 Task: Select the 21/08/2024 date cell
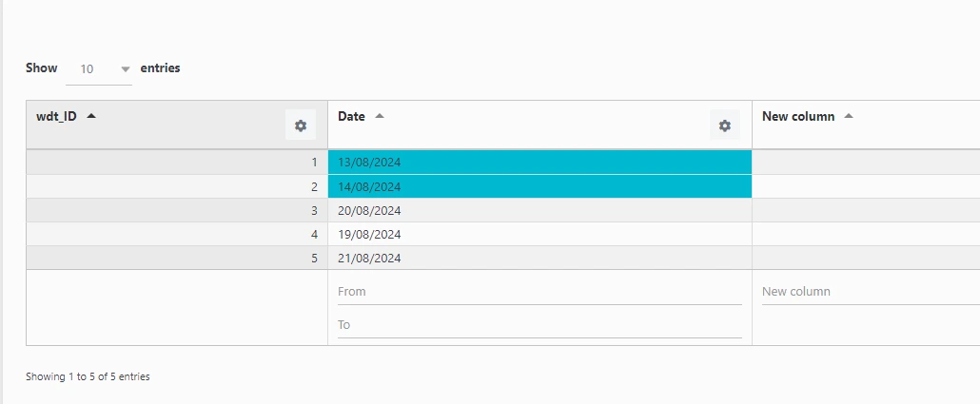click(x=539, y=258)
